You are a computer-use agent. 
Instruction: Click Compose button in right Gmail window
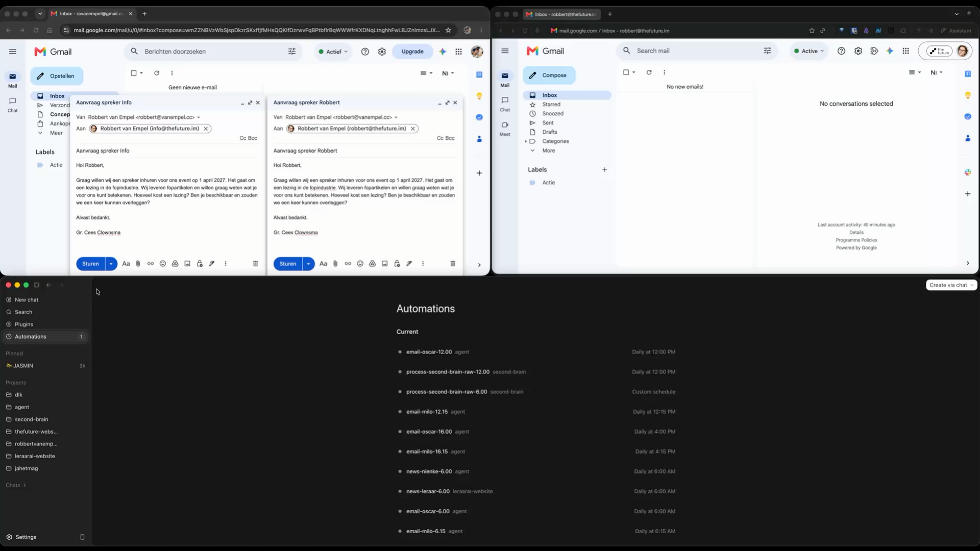(549, 75)
